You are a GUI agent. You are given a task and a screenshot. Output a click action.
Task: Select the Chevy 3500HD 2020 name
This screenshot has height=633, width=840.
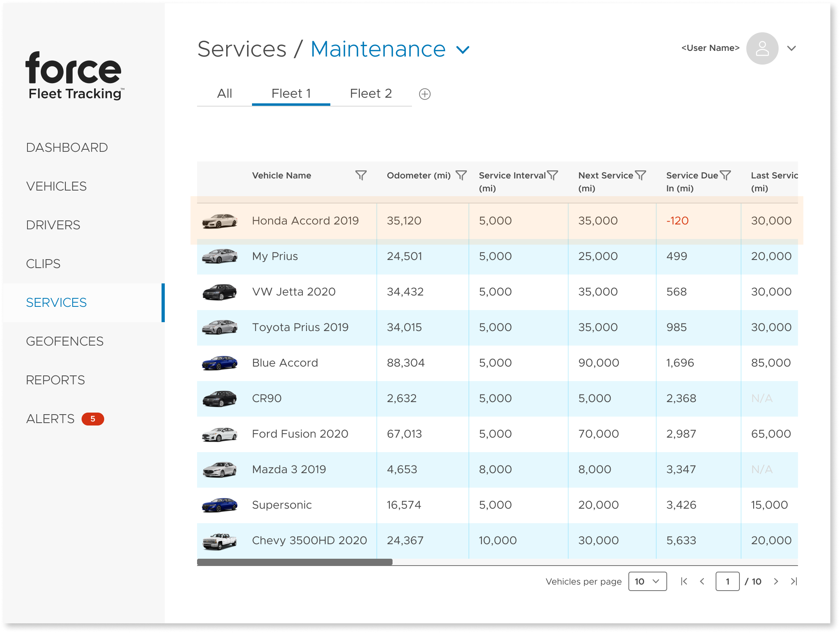309,541
